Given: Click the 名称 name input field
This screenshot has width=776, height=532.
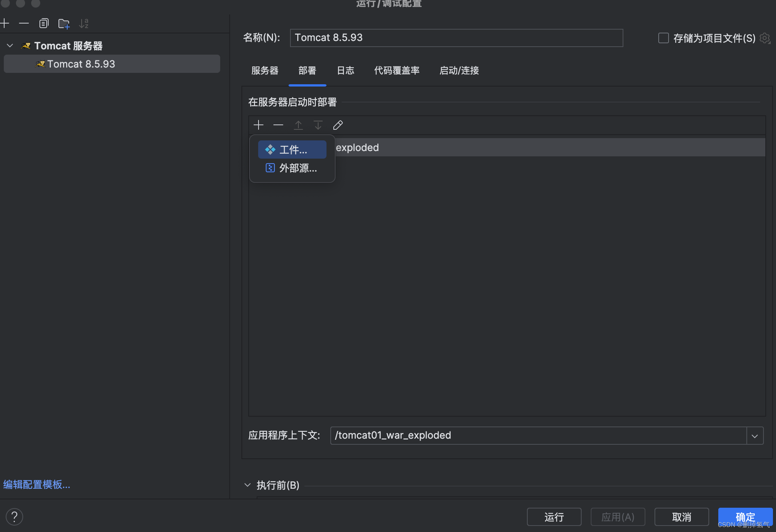Looking at the screenshot, I should [456, 38].
